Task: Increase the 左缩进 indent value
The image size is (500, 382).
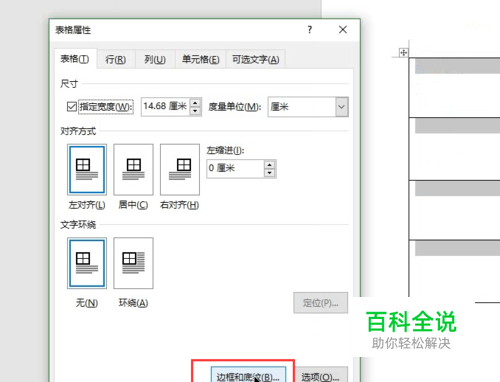Action: (x=269, y=165)
